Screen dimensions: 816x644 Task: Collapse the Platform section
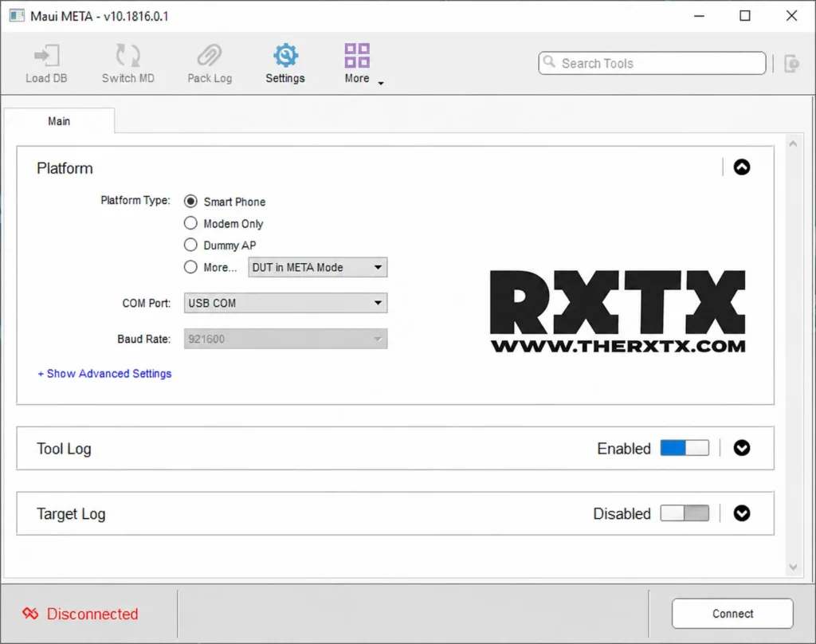(x=742, y=167)
